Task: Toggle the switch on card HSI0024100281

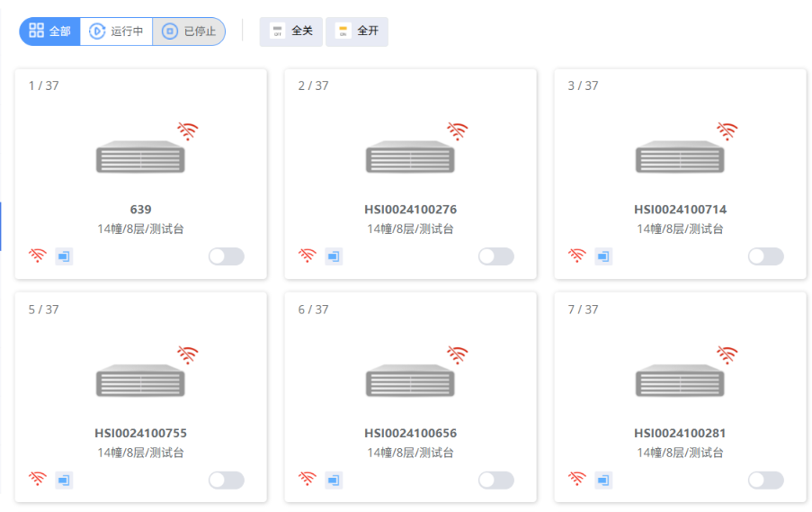Action: 765,481
